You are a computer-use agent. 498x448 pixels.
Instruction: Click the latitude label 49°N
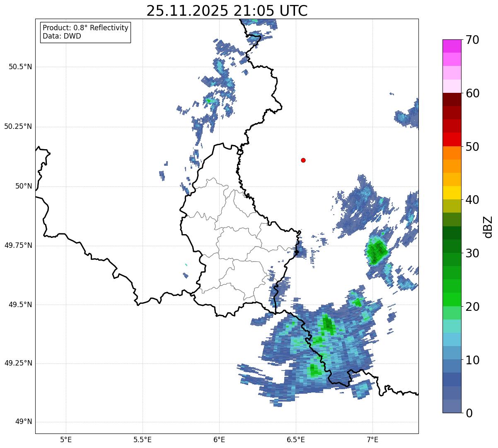pyautogui.click(x=24, y=422)
